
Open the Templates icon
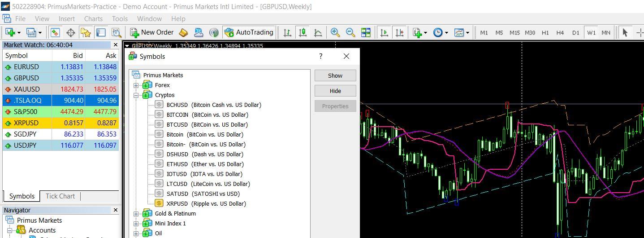point(459,32)
